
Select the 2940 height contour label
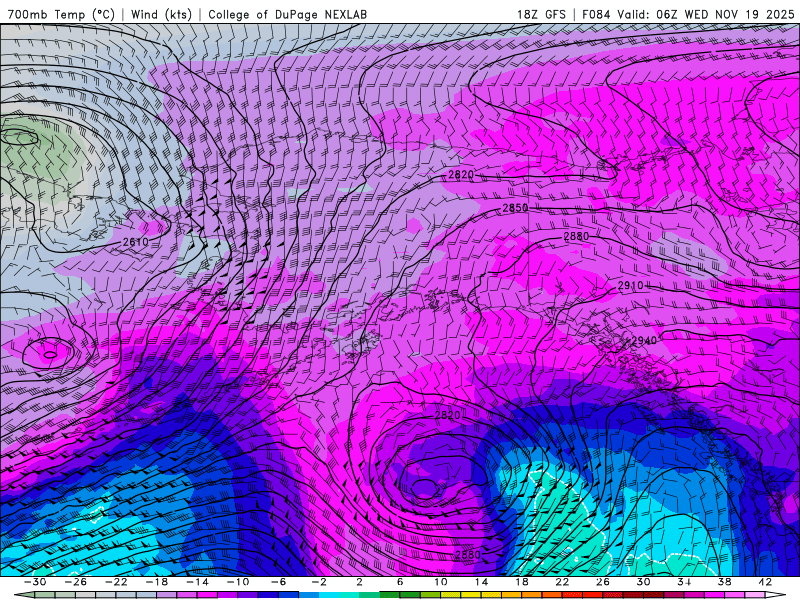point(644,340)
